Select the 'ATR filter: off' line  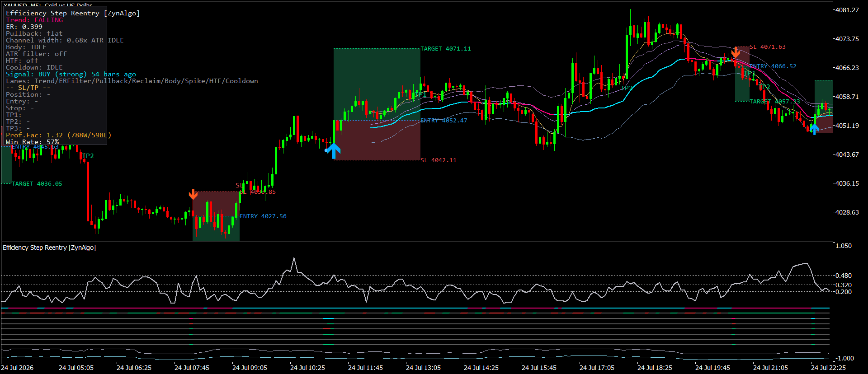tap(36, 54)
